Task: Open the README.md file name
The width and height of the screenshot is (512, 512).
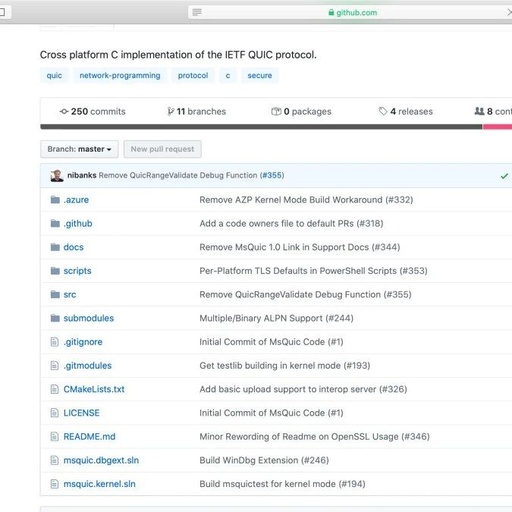Action: pos(90,436)
